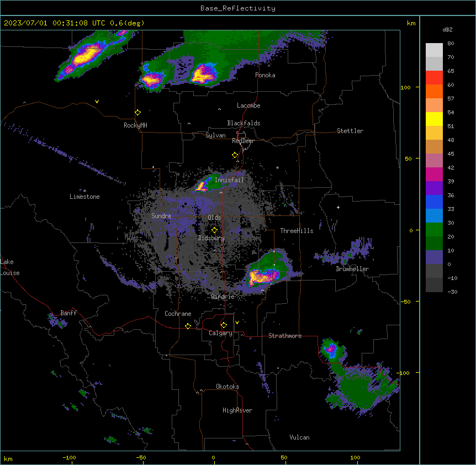This screenshot has width=476, height=465.
Task: Click the Drumheller label
Action: [x=352, y=269]
